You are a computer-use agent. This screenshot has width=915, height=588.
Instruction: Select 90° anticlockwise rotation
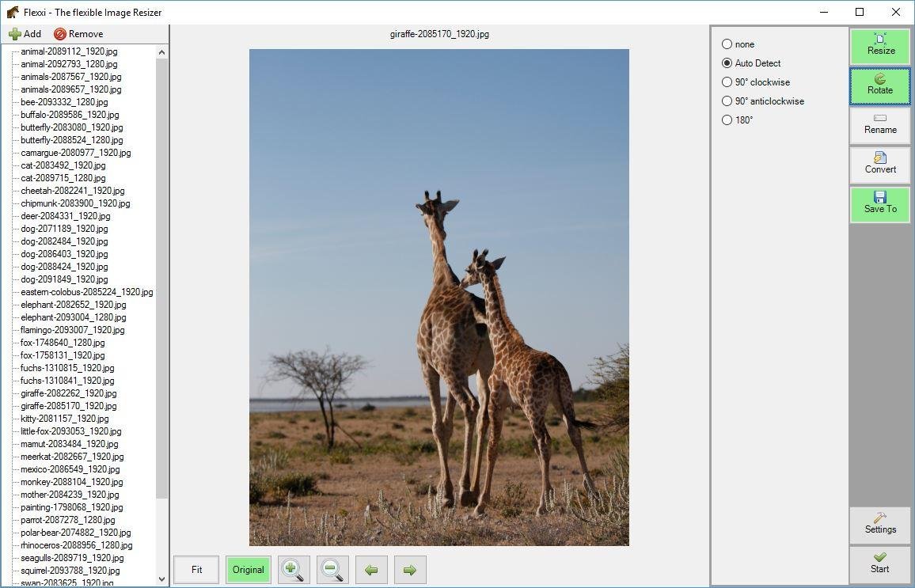pos(763,101)
